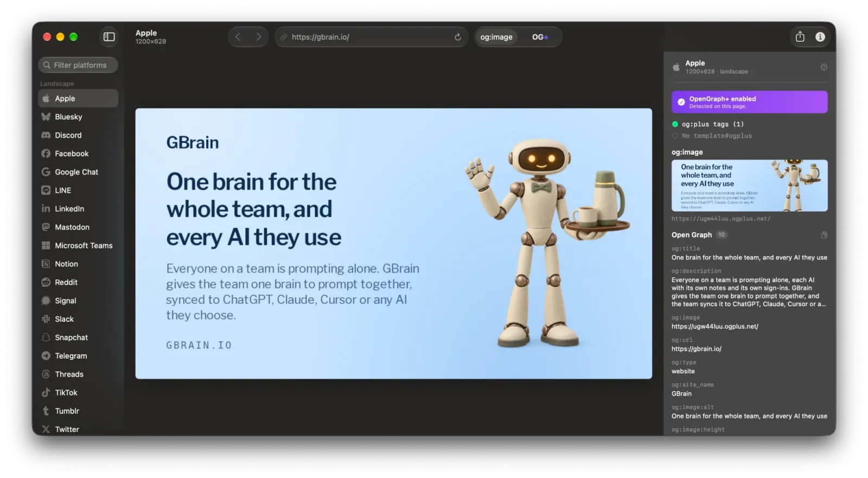Open the og:image thumbnail in inspector

click(x=749, y=186)
